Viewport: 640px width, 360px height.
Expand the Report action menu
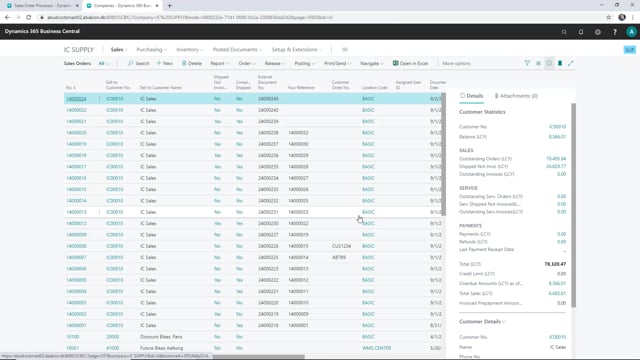pos(220,63)
